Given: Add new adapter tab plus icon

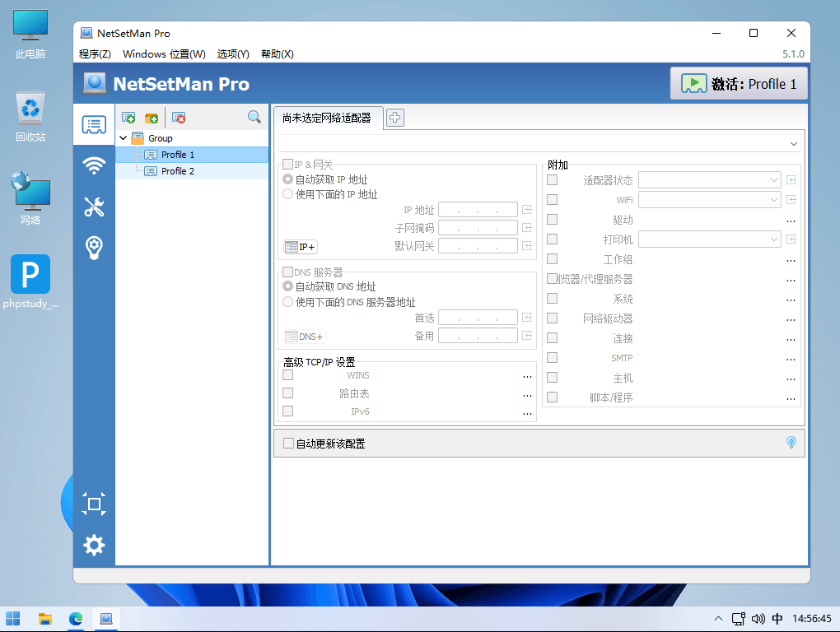Looking at the screenshot, I should click(x=394, y=118).
